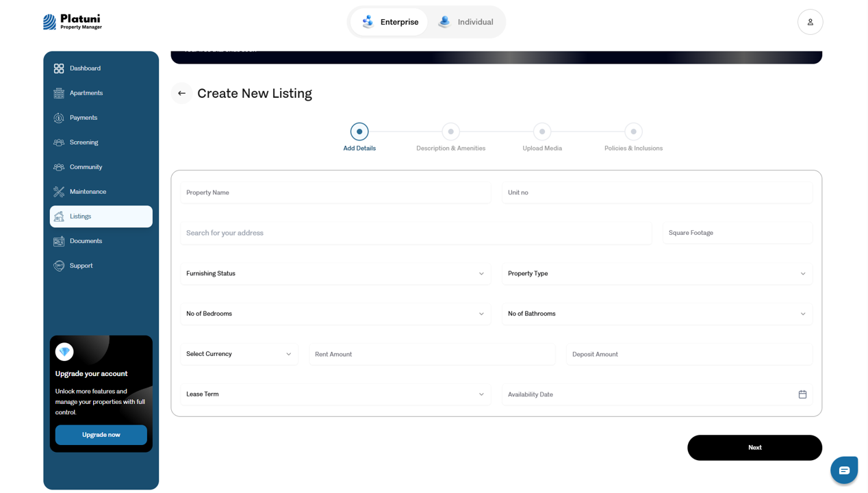Click the Add Details step indicator
Viewport: 868px width, 493px height.
coord(359,131)
